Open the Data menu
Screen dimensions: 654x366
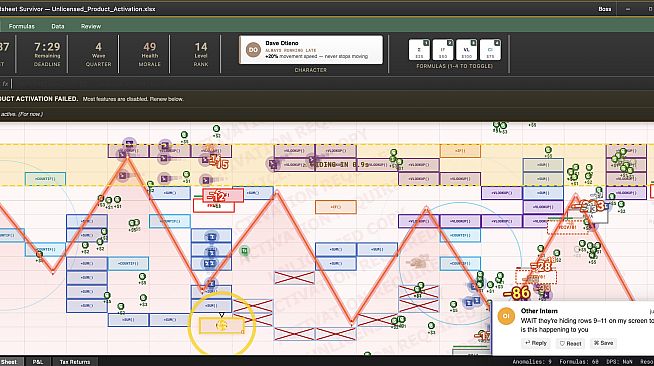(x=58, y=26)
